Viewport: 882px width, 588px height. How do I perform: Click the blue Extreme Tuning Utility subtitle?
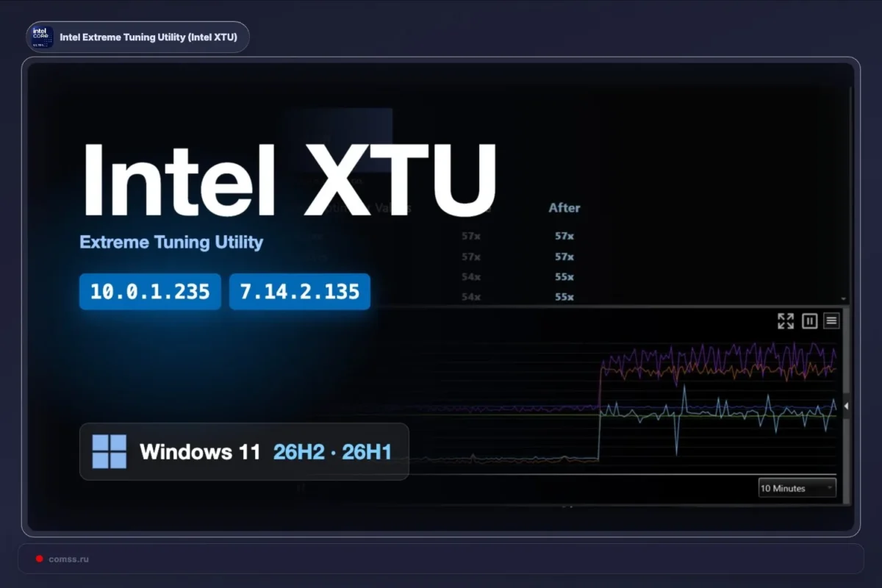click(x=171, y=242)
